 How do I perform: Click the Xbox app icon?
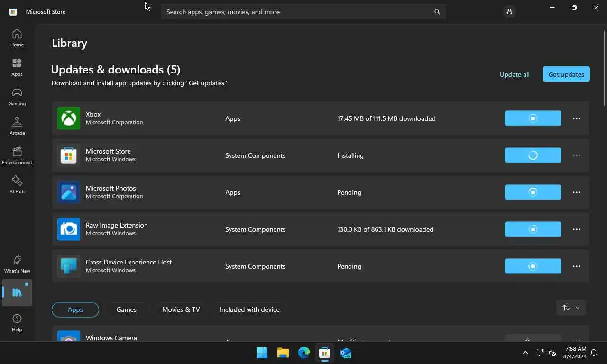click(69, 118)
